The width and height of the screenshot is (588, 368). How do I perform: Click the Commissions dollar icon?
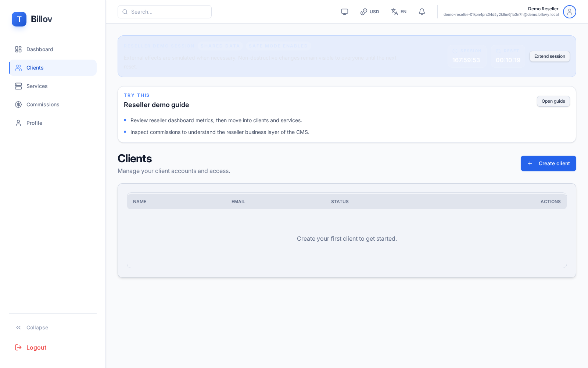[x=18, y=105]
